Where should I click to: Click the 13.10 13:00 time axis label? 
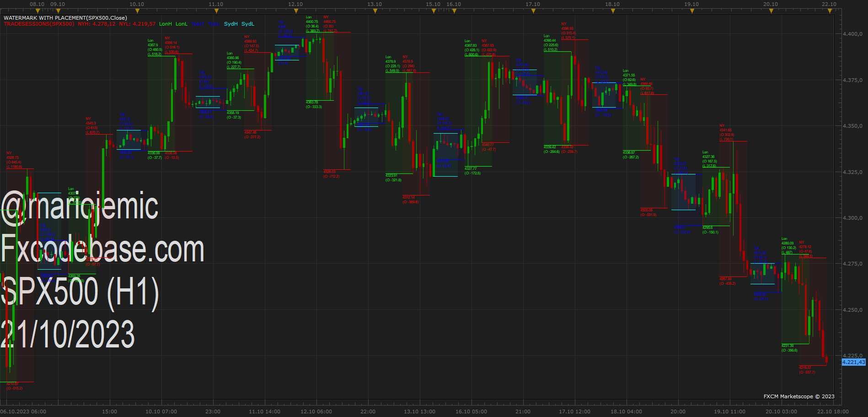pyautogui.click(x=419, y=412)
